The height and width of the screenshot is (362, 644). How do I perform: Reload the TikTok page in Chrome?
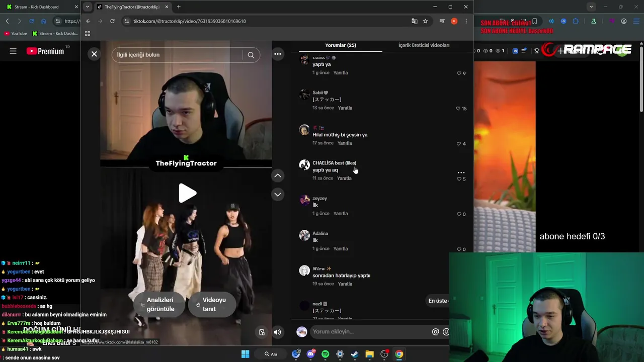[112, 21]
